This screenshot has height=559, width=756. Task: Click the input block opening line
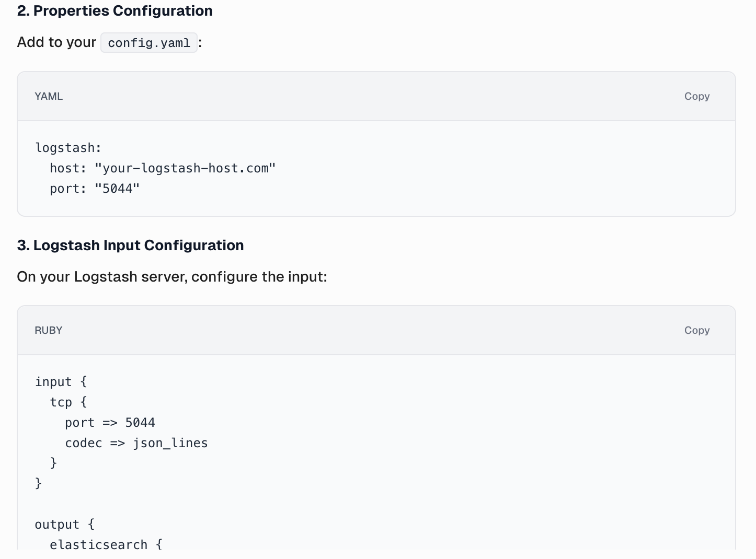coord(61,381)
